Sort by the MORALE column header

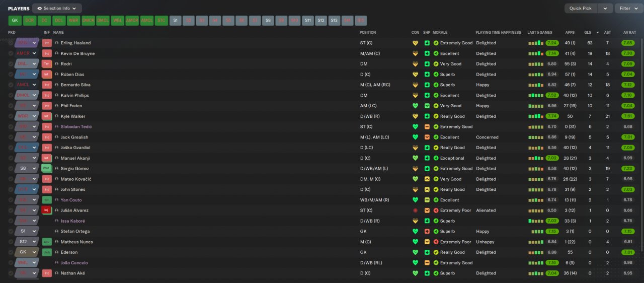click(440, 32)
